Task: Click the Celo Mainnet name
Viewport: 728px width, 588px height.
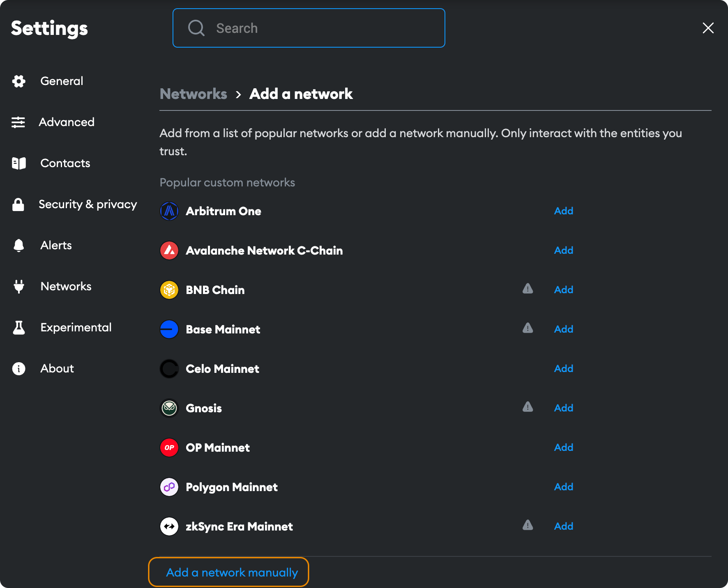Action: point(223,369)
